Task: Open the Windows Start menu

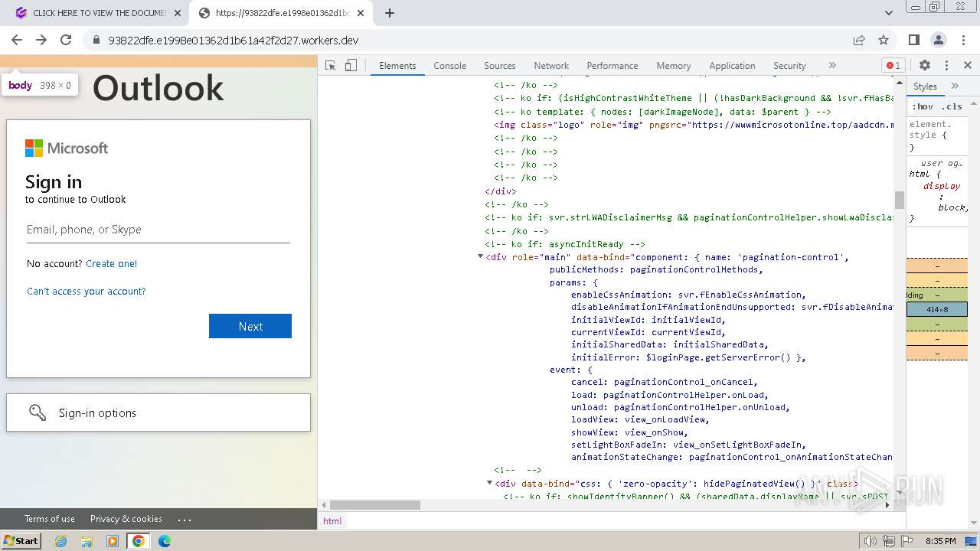Action: [21, 540]
